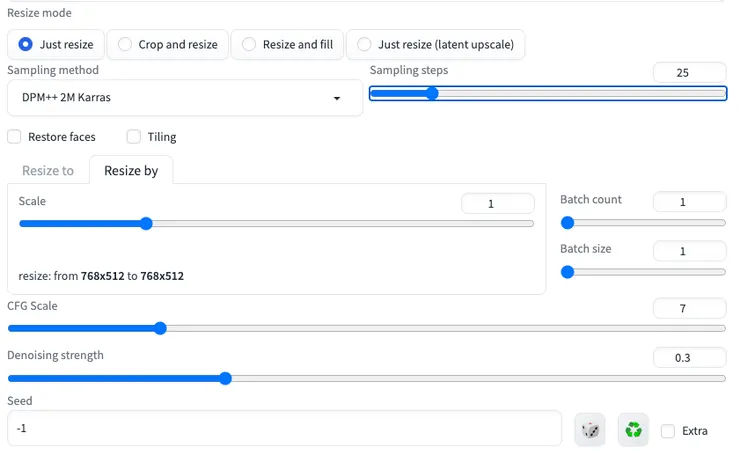Click the Denoising strength slider handle

point(225,378)
